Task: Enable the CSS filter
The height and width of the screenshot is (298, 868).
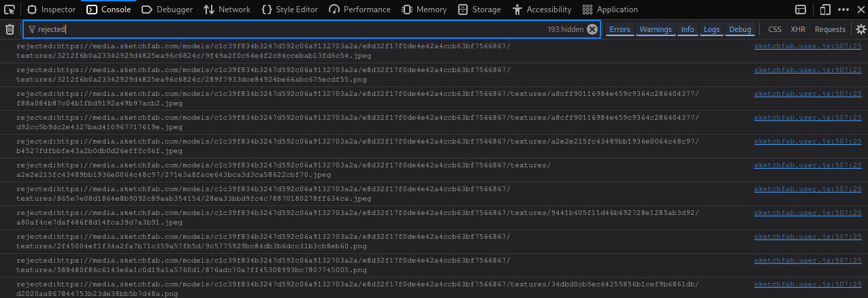Action: click(x=775, y=29)
